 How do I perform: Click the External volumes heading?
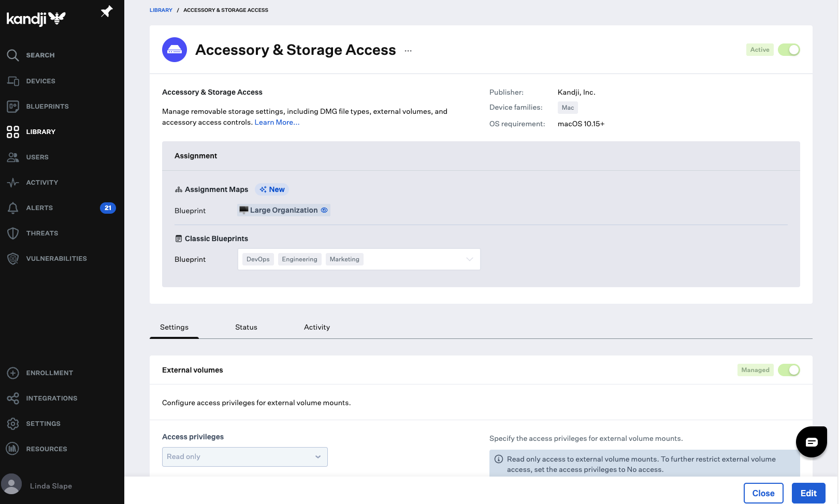(193, 370)
